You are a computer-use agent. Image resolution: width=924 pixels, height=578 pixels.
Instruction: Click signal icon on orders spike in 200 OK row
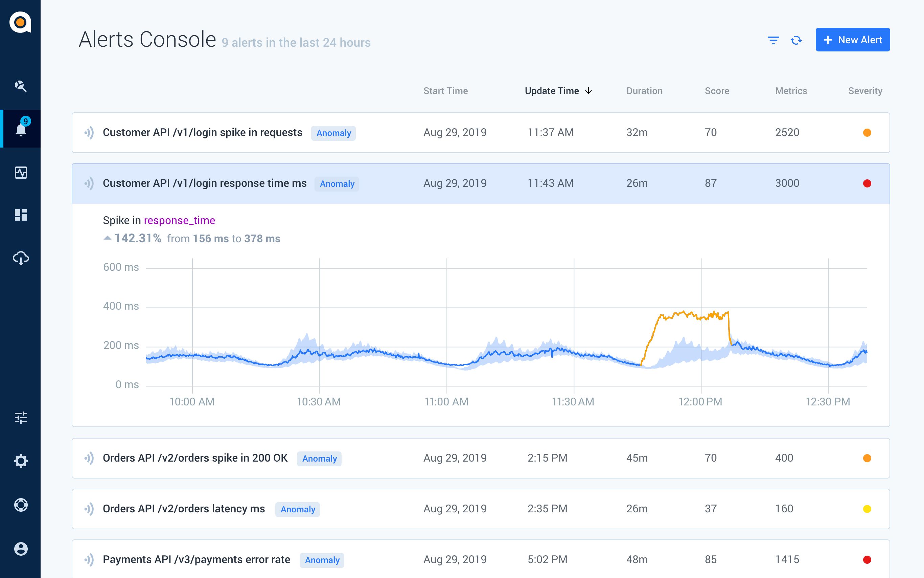pos(89,458)
